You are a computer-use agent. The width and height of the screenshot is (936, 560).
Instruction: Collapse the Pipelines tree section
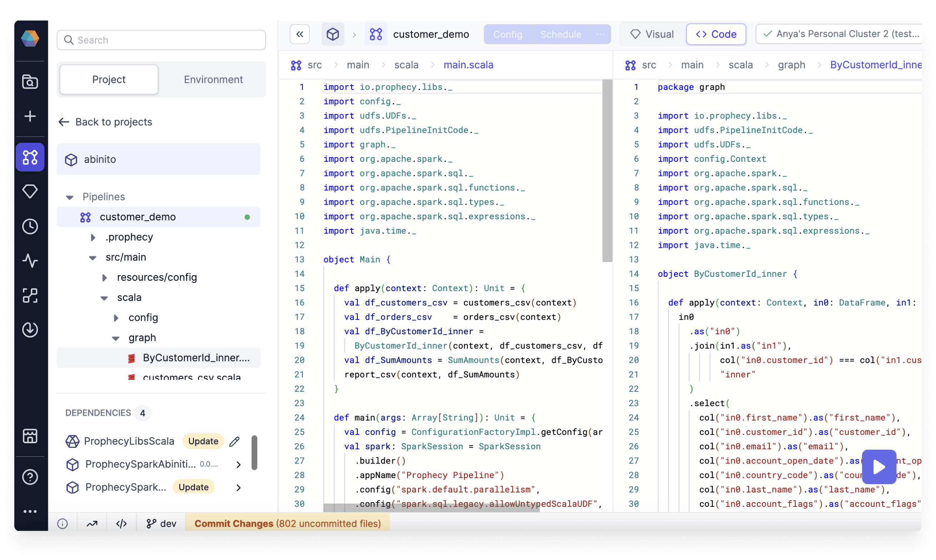coord(69,197)
